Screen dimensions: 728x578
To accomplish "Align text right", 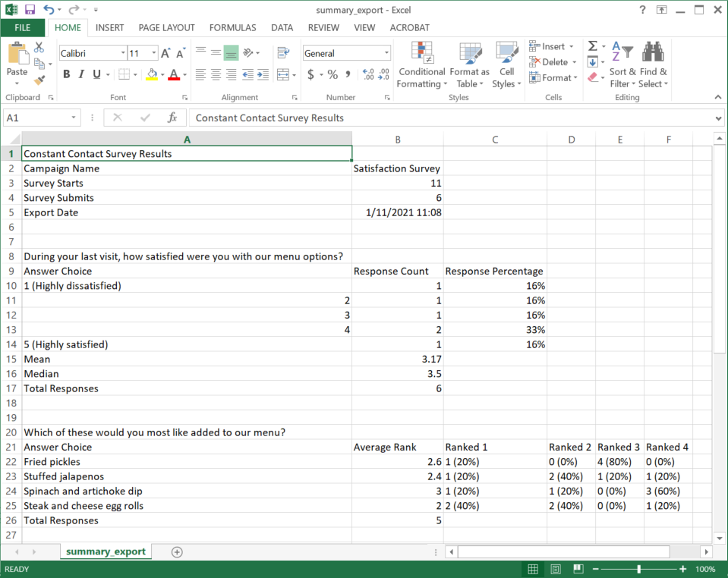I will (231, 74).
